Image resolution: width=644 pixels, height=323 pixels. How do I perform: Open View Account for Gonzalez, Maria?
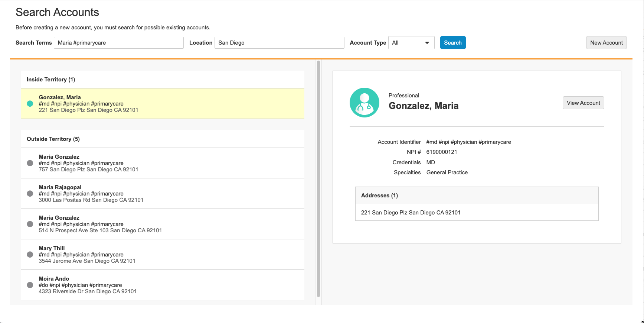(x=583, y=103)
